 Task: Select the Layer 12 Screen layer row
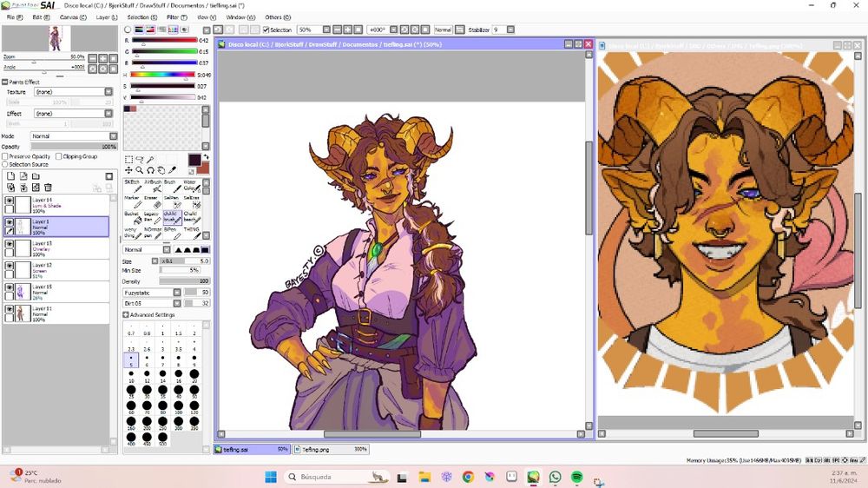(56, 270)
